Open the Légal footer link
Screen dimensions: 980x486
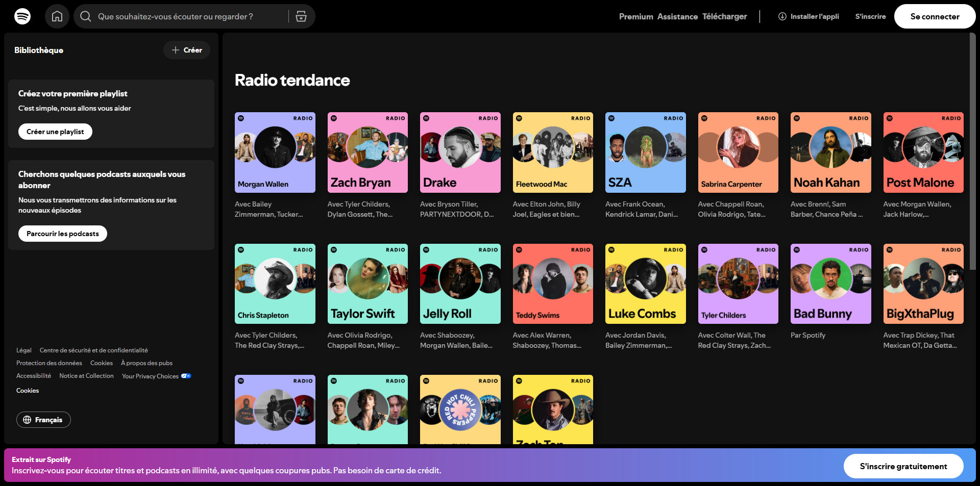(24, 350)
